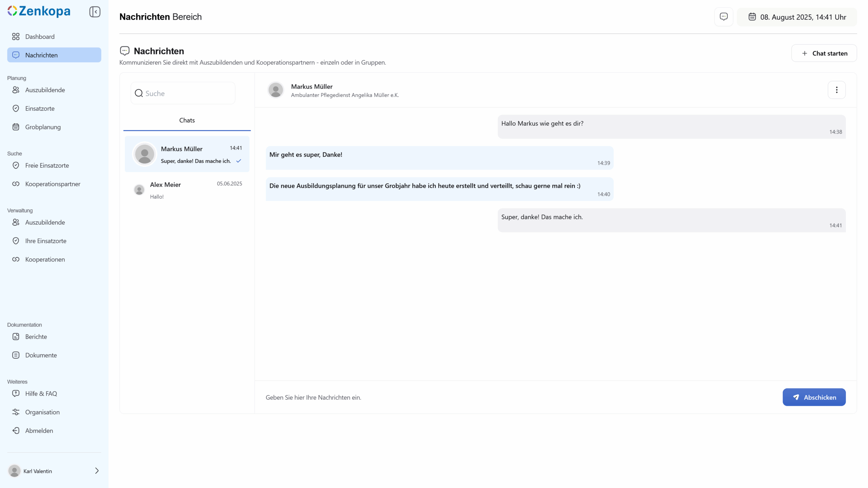Expand the Karl Valentin user menu chevron
This screenshot has height=488, width=868.
(97, 471)
